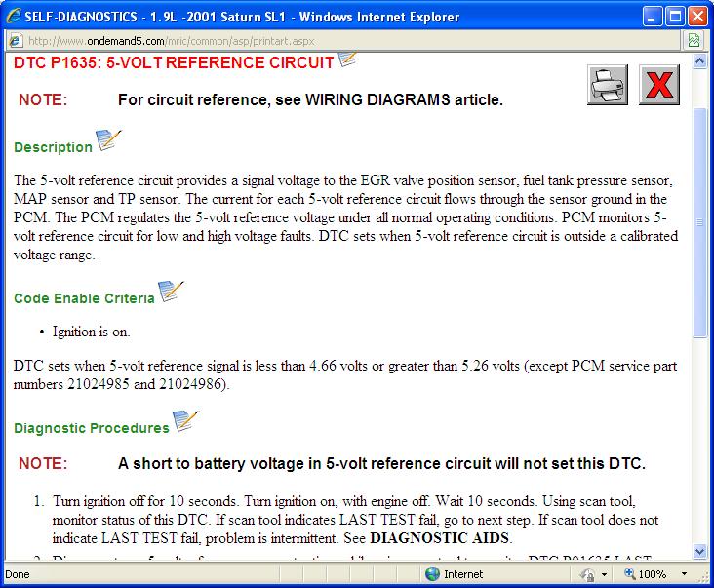
Task: Open the note icon next to Description
Action: pos(108,140)
